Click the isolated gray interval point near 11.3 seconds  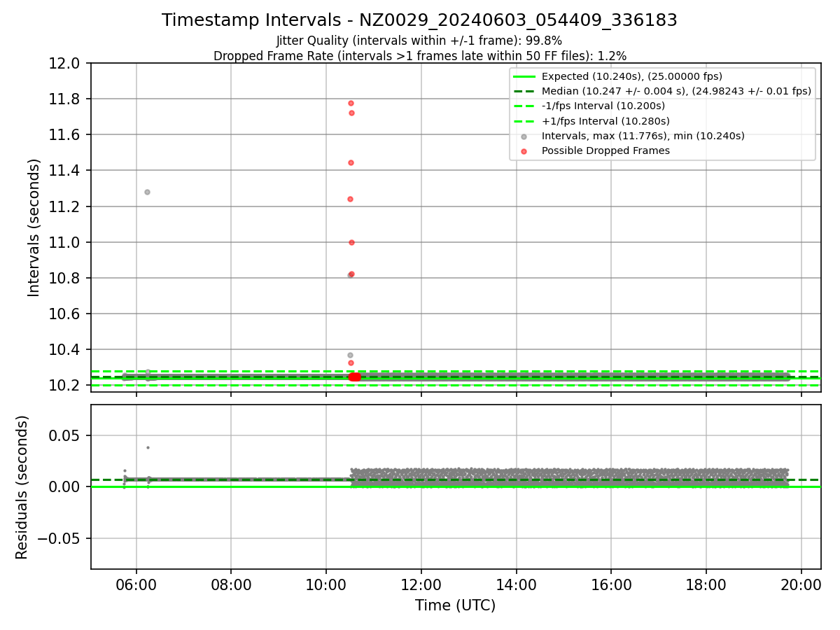click(147, 192)
